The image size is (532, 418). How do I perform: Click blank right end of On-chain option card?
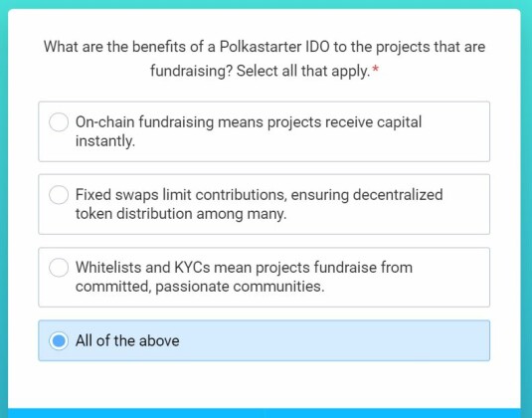[x=454, y=141]
